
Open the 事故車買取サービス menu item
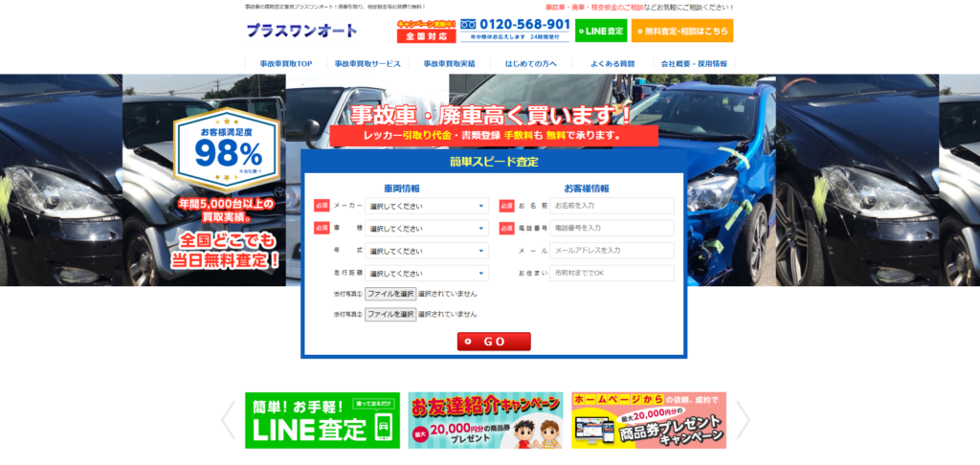tap(367, 64)
